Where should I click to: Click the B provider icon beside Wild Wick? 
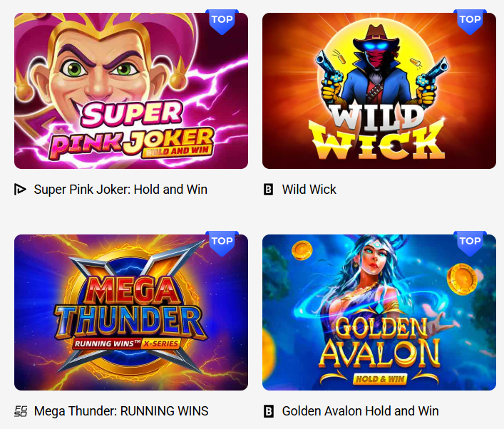click(268, 190)
